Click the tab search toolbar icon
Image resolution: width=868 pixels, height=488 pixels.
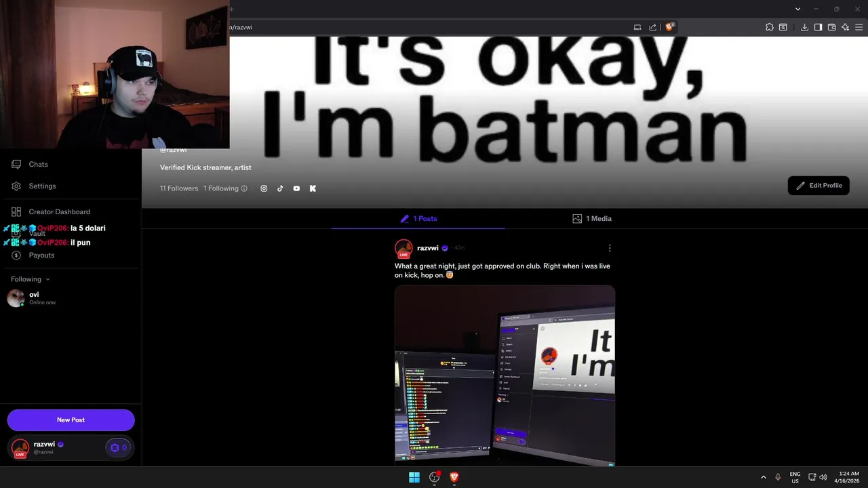point(783,27)
